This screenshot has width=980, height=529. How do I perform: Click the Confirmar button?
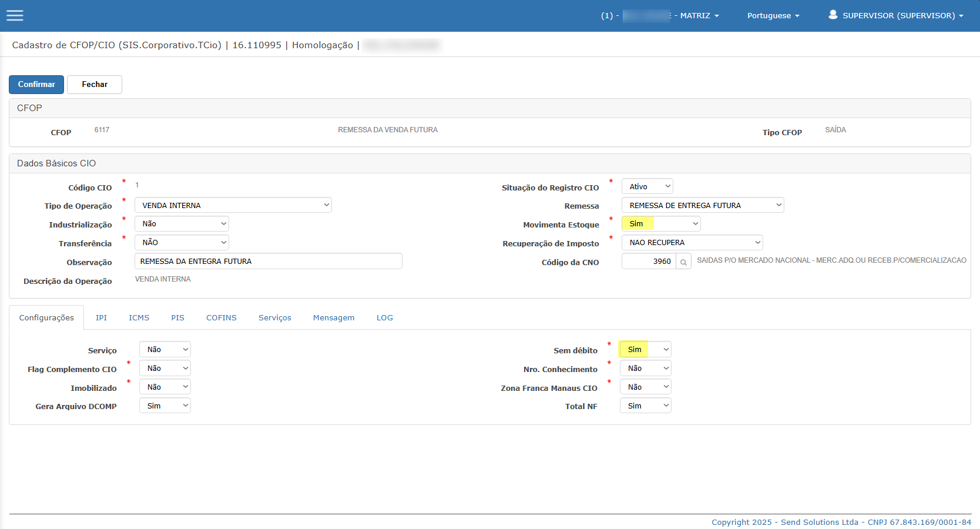point(36,85)
